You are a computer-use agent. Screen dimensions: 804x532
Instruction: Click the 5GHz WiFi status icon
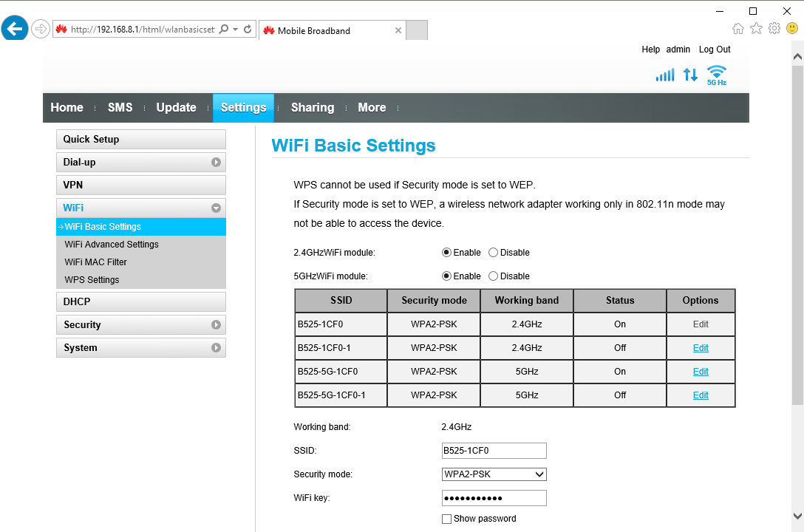pos(716,75)
